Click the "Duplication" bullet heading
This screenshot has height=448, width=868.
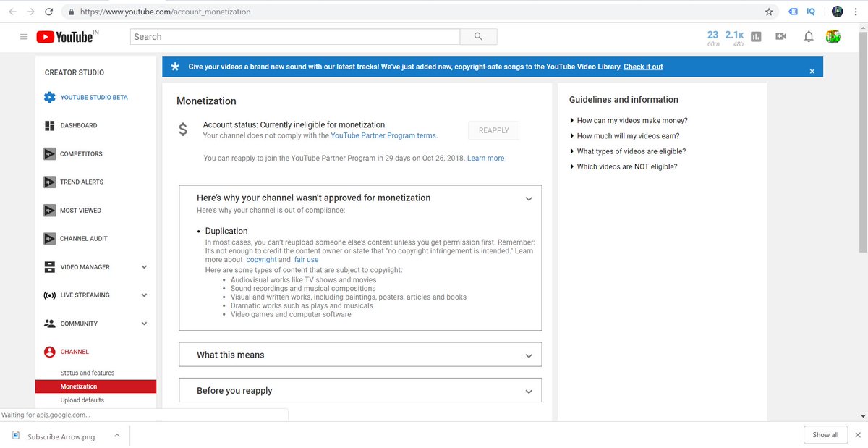(x=226, y=231)
